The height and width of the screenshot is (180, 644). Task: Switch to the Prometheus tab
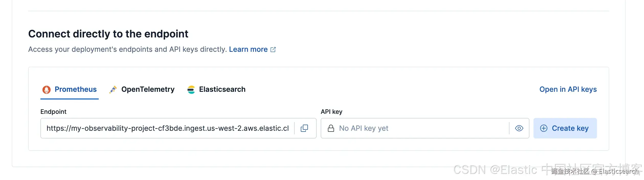tap(70, 89)
